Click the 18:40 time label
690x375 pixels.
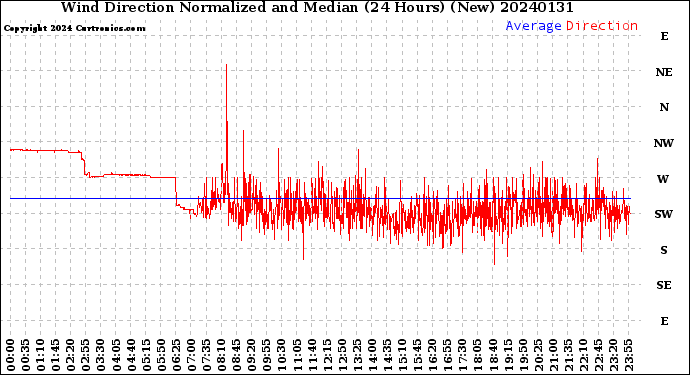pyautogui.click(x=493, y=355)
